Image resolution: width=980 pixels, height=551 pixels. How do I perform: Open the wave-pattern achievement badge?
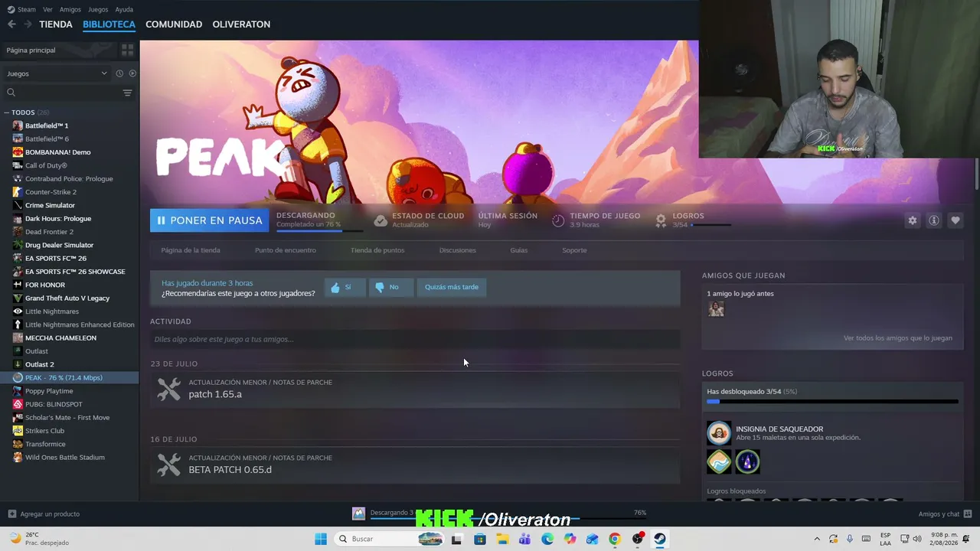point(719,461)
